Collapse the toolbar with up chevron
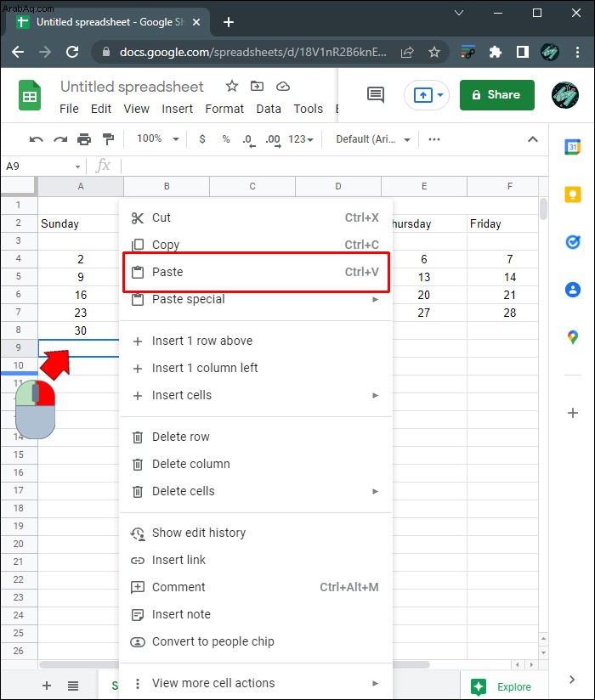The width and height of the screenshot is (595, 700). click(532, 139)
